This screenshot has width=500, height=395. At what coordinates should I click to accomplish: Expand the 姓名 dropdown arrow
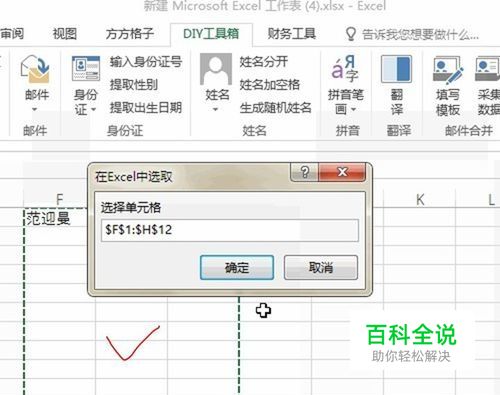pyautogui.click(x=215, y=109)
